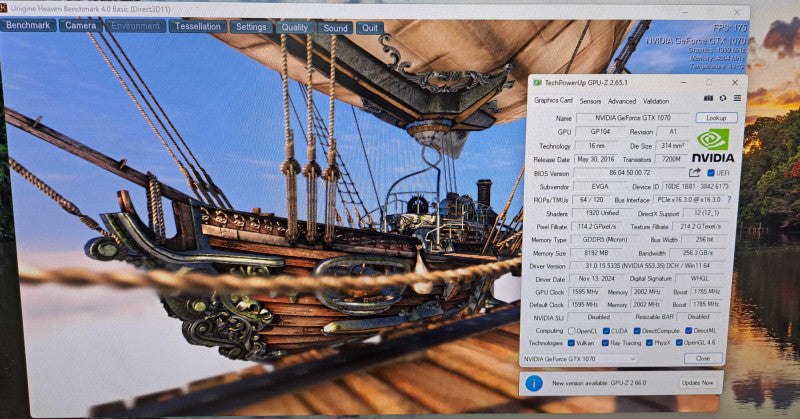Toggle the UEFI checkbox
The image size is (800, 419).
point(711,173)
